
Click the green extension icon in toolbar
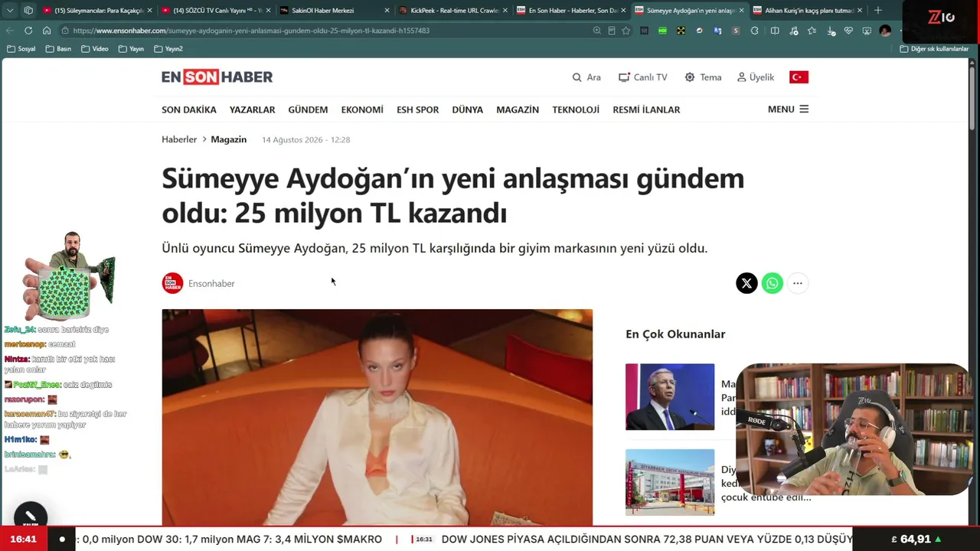click(x=662, y=31)
